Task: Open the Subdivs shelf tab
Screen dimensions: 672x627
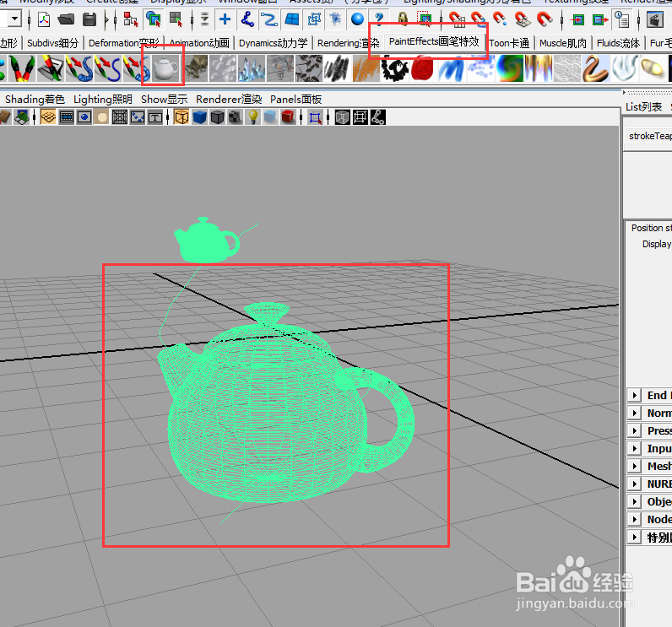Action: (x=52, y=43)
